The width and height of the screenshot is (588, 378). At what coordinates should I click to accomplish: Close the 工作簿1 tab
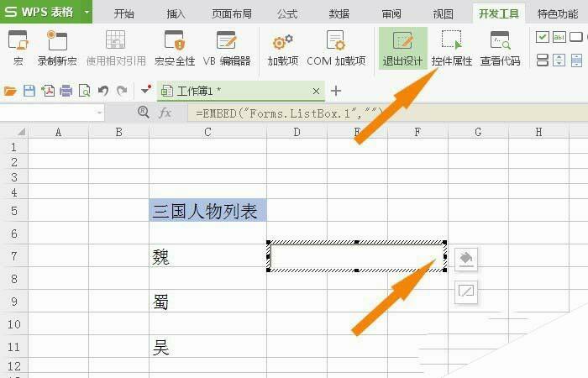316,91
